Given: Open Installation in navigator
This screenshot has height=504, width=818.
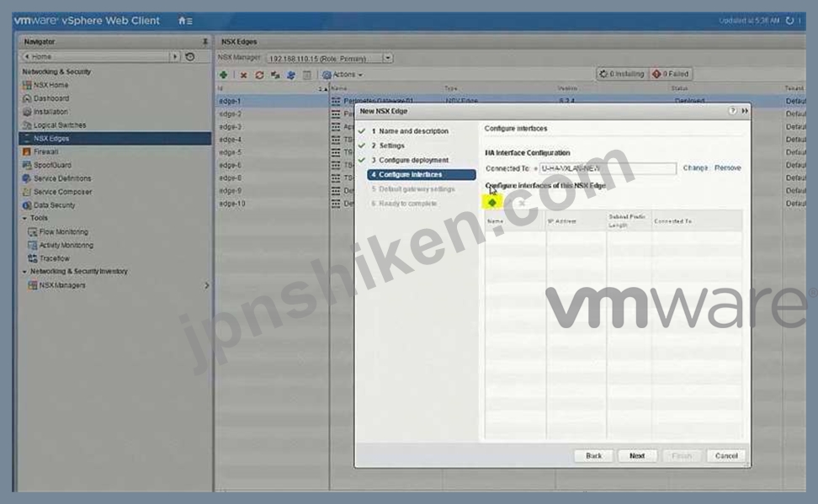Looking at the screenshot, I should (45, 112).
